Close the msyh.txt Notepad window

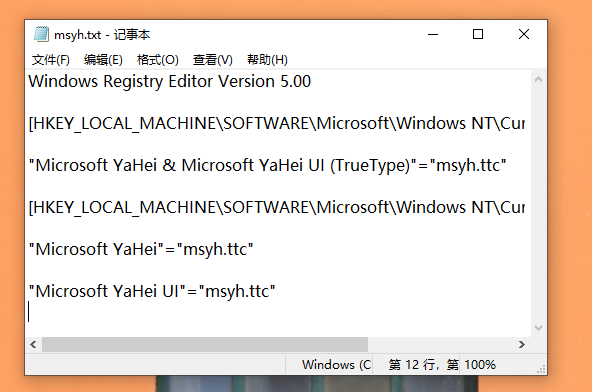click(524, 34)
